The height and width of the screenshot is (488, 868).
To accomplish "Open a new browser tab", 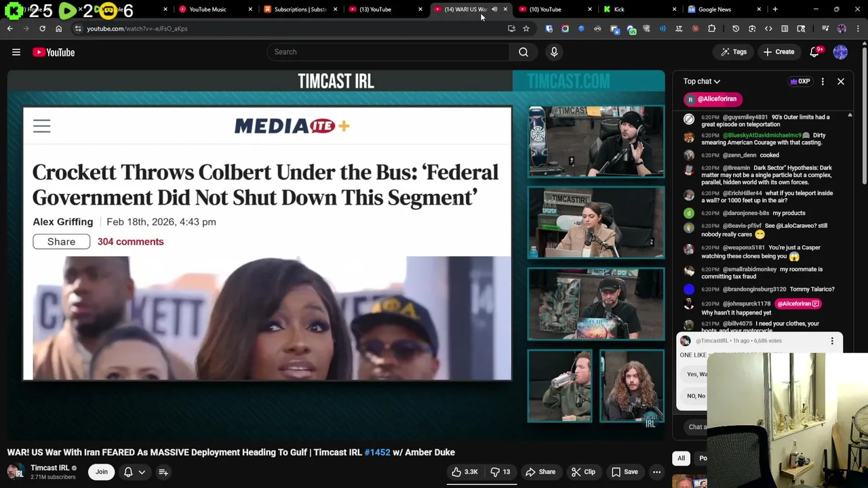I will (775, 9).
